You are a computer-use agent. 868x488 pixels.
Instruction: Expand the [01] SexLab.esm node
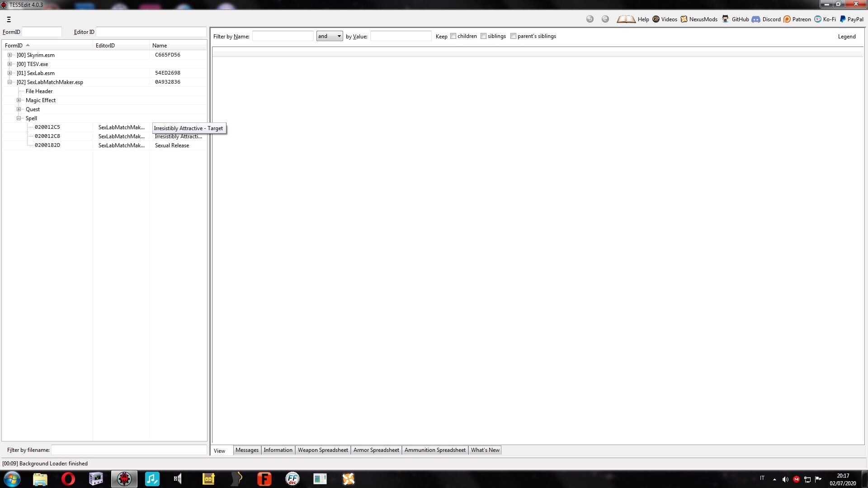[9, 73]
